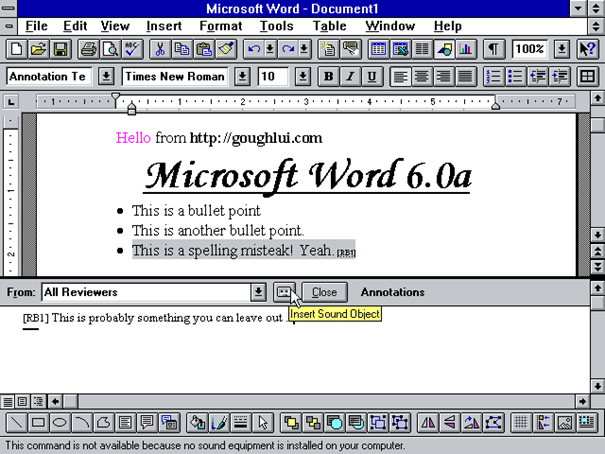
Task: Open the Tools menu
Action: [276, 26]
